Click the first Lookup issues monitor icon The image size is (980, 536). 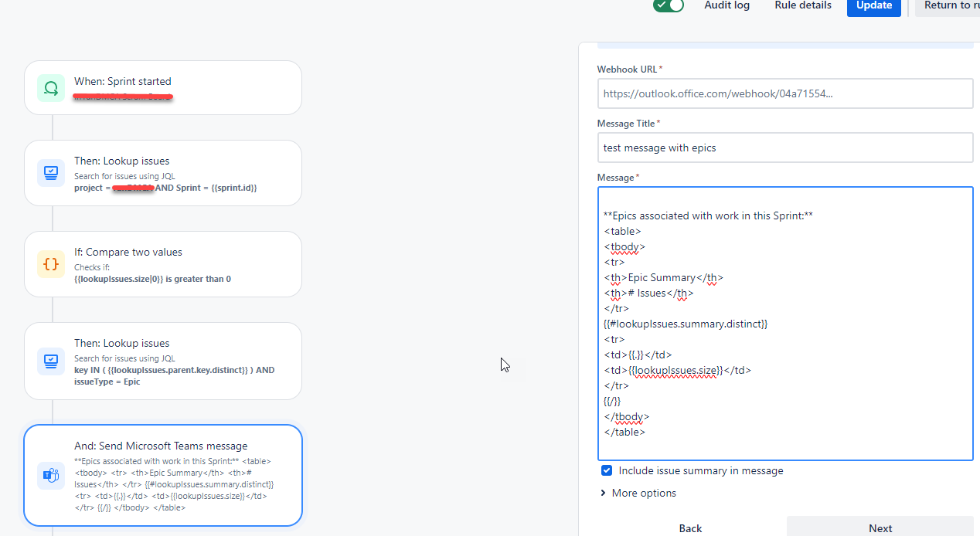(51, 173)
